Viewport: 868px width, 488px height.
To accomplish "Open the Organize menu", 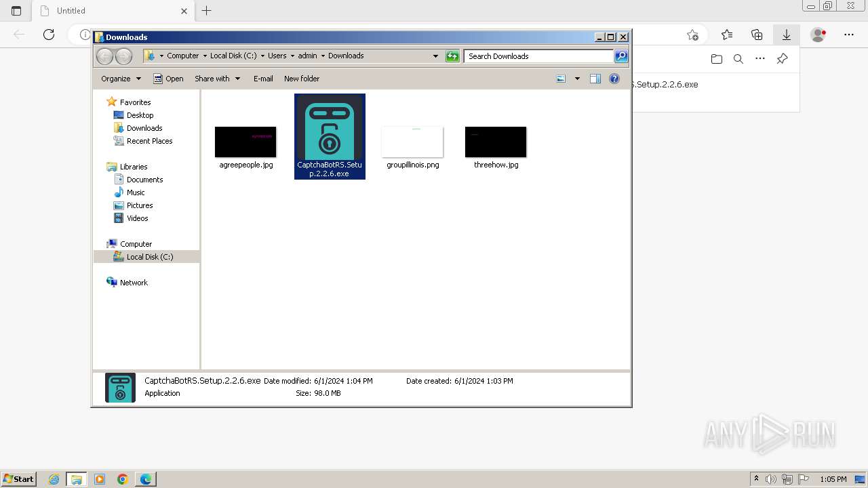I will [x=121, y=79].
